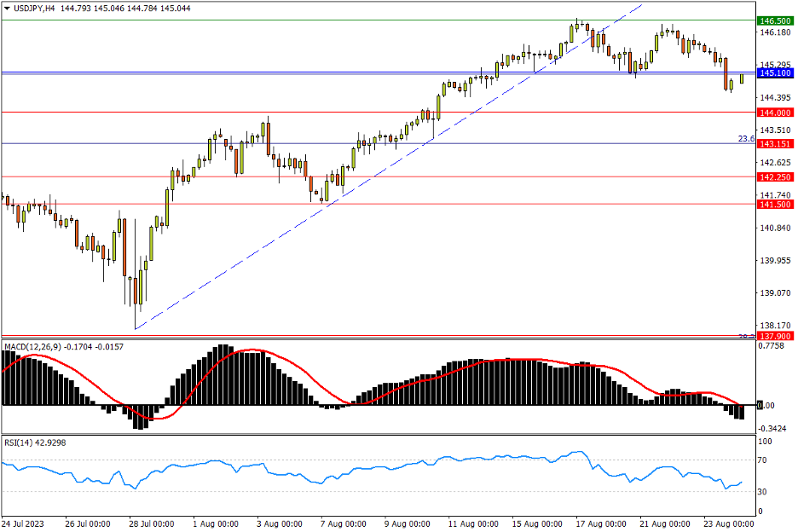Screen dimensions: 798x532
Task: Click the blue 145.100 current price label
Action: [x=775, y=73]
